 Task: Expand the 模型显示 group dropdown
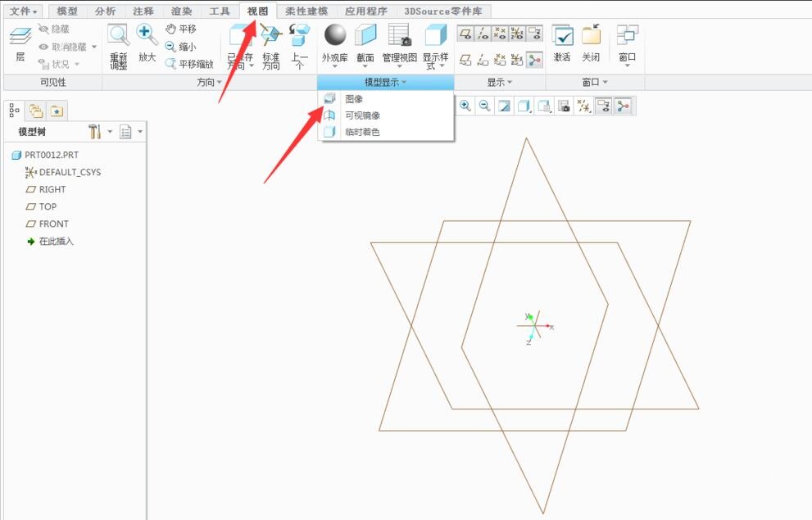tap(385, 83)
